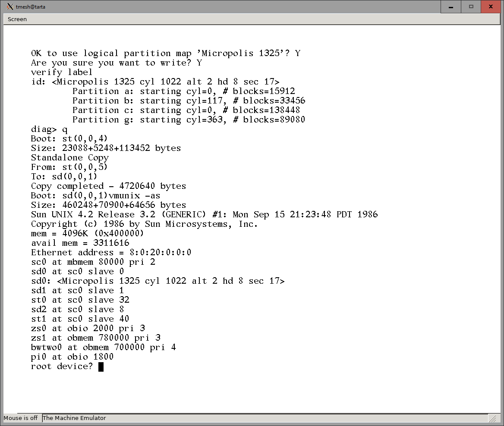Viewport: 504px width, 426px height.
Task: Open the Screen menu
Action: 17,19
